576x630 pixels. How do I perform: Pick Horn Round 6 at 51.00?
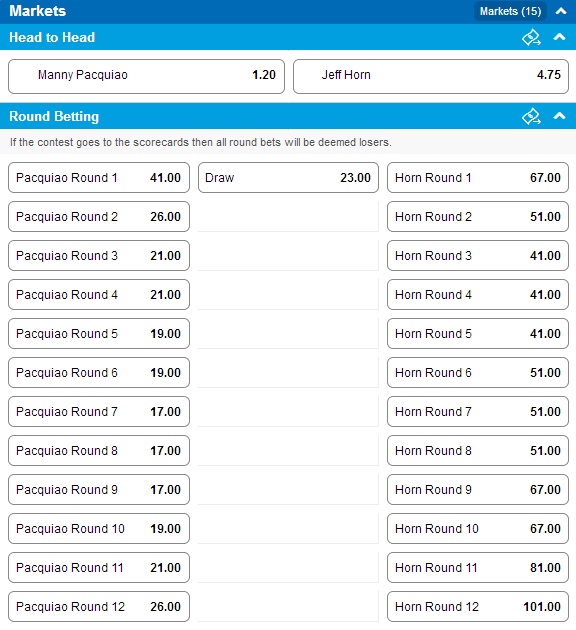tap(478, 372)
